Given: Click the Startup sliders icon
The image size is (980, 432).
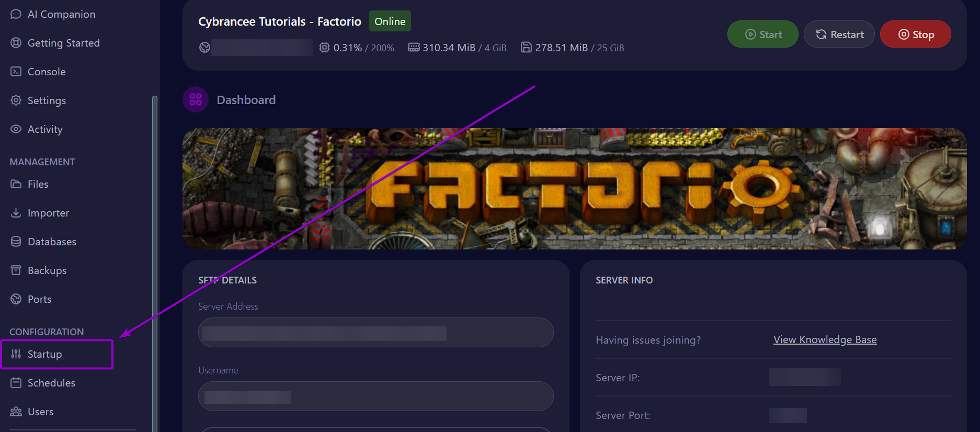Looking at the screenshot, I should click(16, 354).
